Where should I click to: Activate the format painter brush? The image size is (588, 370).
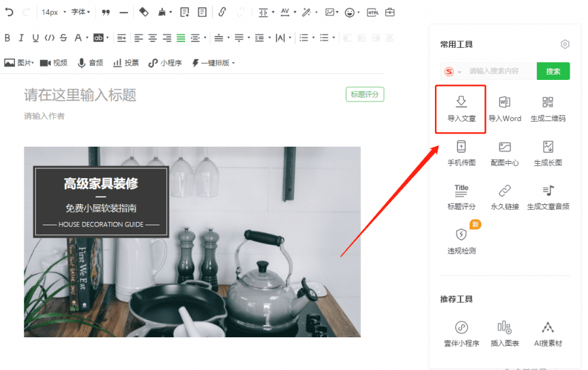click(x=162, y=12)
